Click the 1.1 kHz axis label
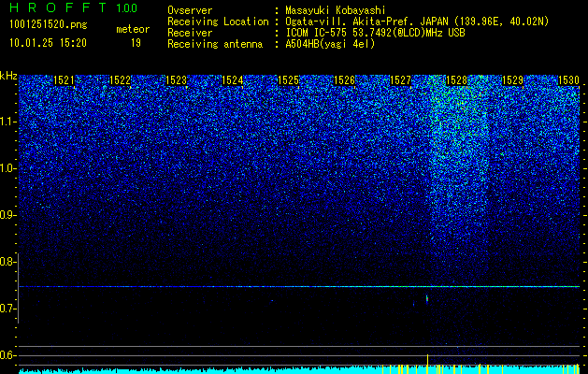 point(8,122)
